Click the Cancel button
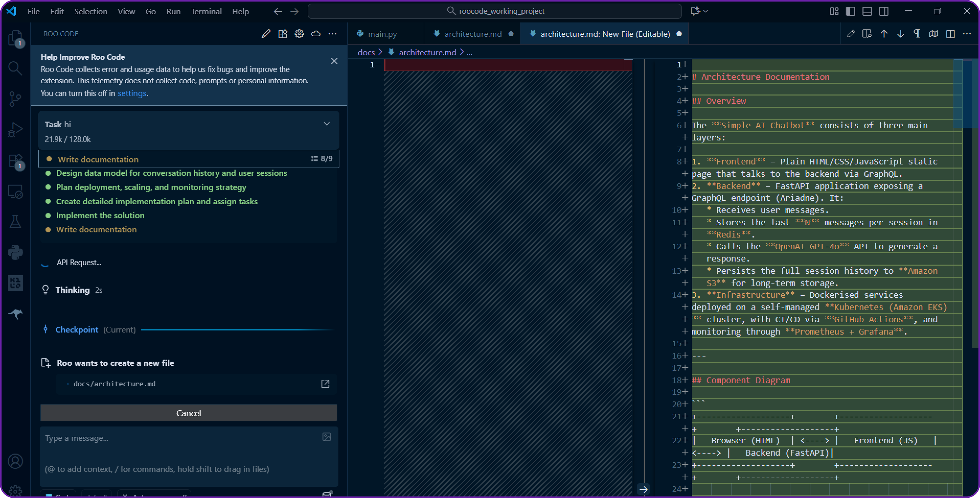This screenshot has width=980, height=498. point(189,413)
